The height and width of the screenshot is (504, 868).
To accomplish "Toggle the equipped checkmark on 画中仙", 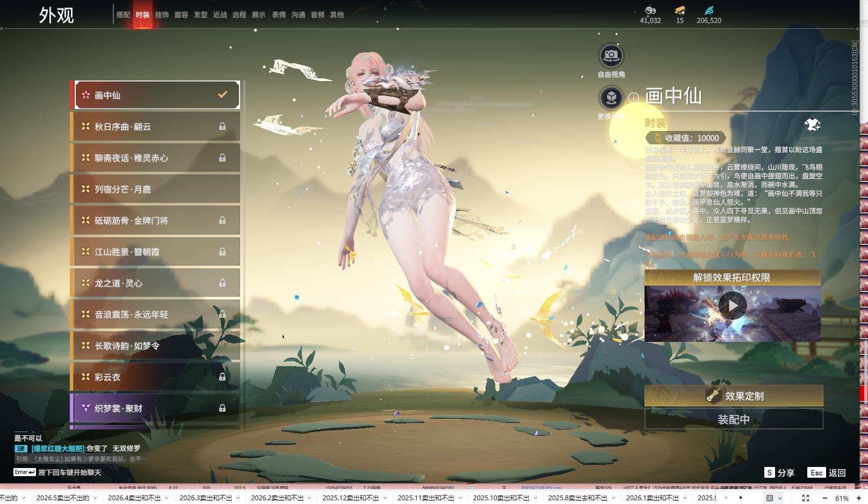I will pyautogui.click(x=222, y=95).
